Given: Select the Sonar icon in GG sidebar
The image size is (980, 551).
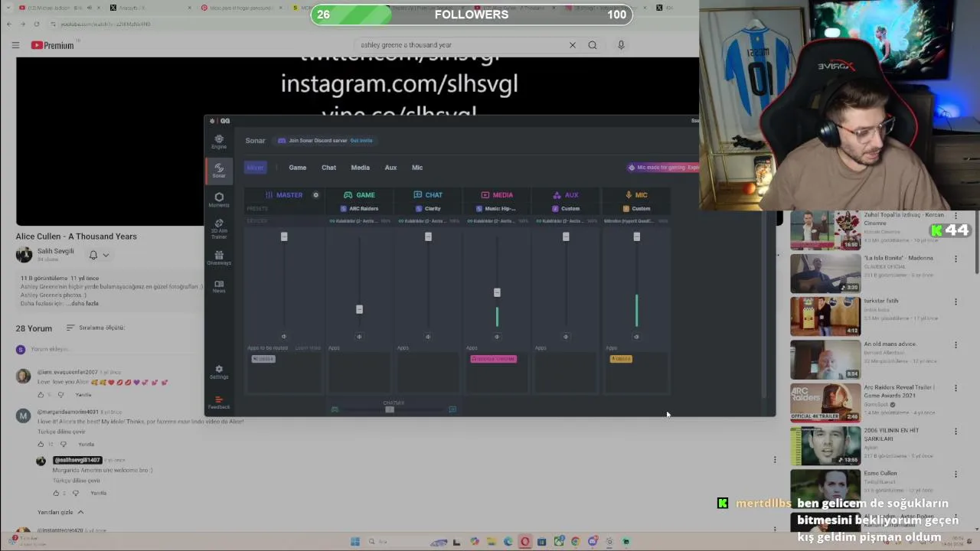Looking at the screenshot, I should 219,170.
